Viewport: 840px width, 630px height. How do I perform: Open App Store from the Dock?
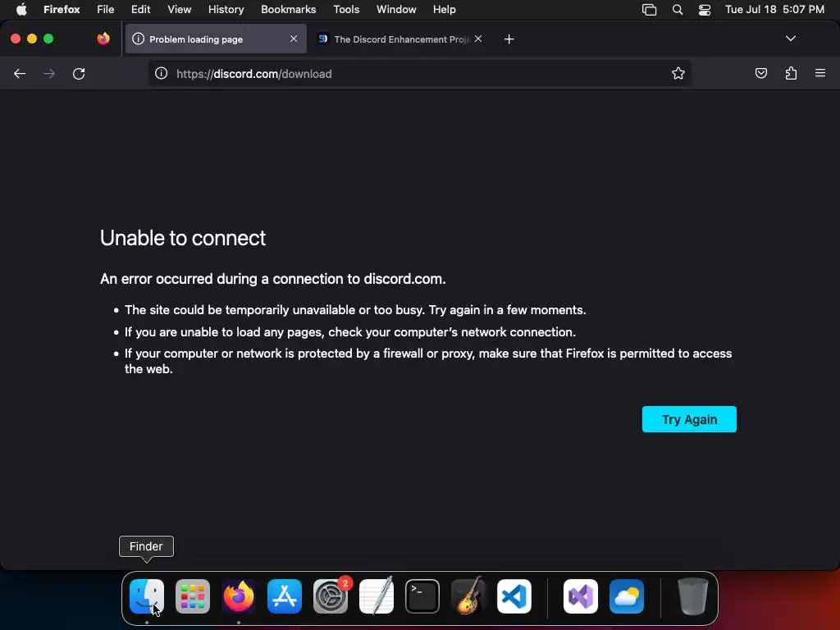(x=285, y=596)
